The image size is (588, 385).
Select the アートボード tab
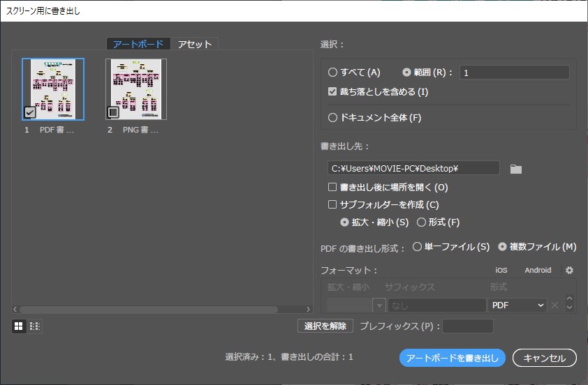coord(138,44)
